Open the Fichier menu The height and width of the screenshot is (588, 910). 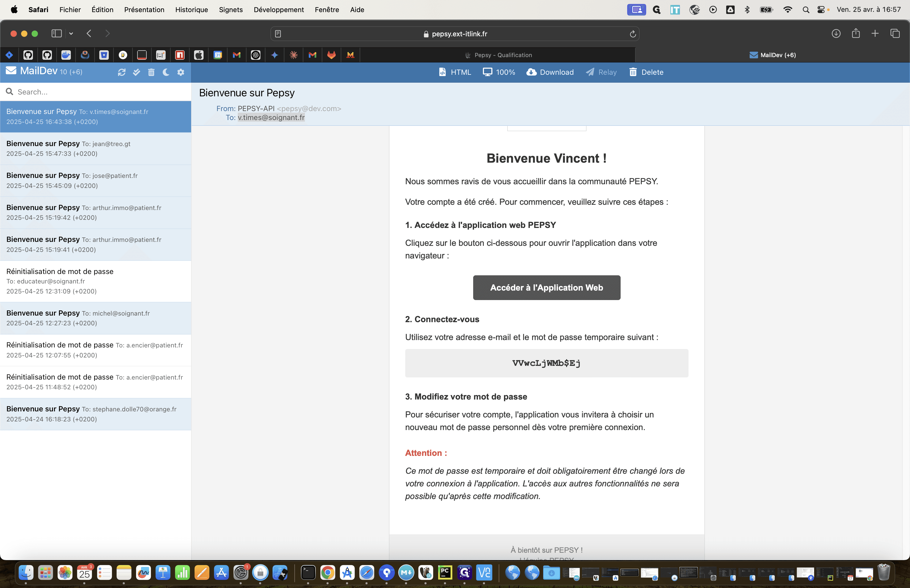pos(70,9)
